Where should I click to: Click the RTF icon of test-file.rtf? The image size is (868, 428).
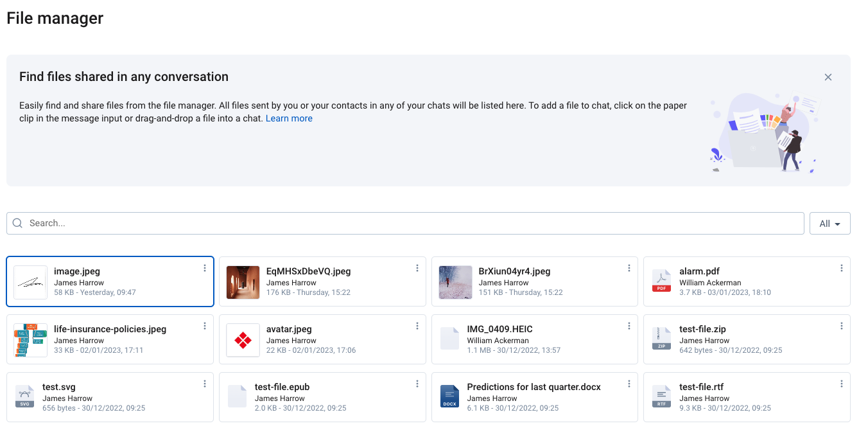coord(661,397)
